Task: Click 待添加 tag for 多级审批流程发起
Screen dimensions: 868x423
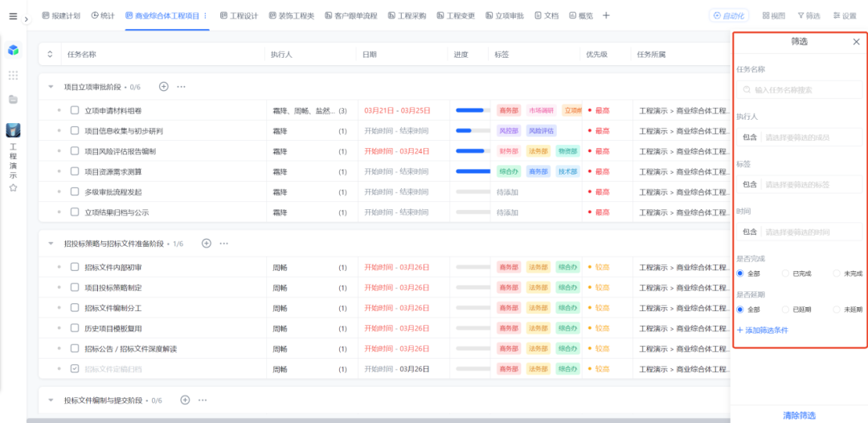Action: tap(507, 192)
